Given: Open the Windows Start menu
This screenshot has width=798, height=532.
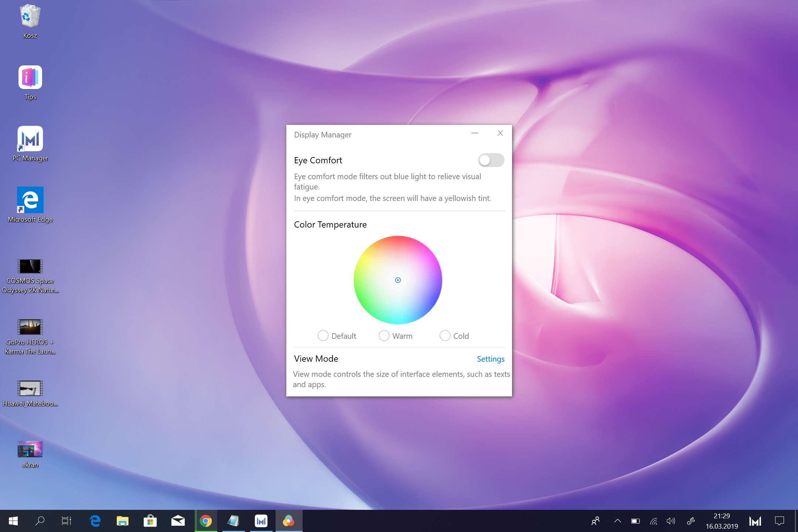Looking at the screenshot, I should [x=13, y=521].
